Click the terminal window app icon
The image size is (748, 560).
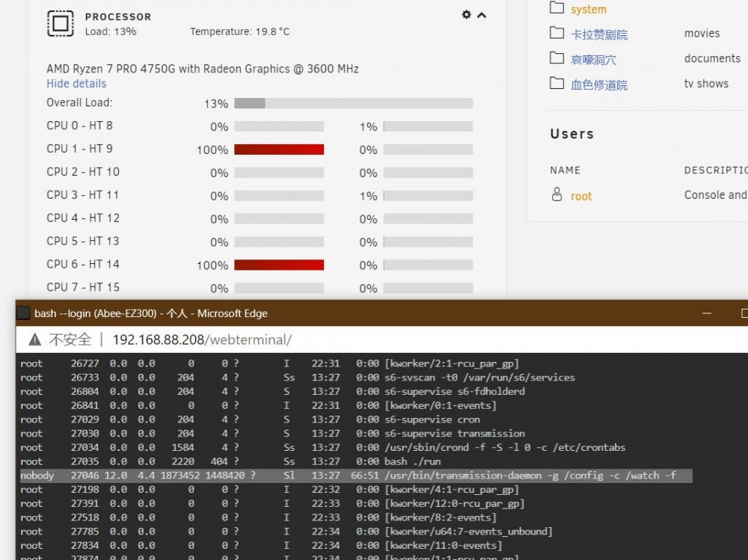[x=23, y=313]
